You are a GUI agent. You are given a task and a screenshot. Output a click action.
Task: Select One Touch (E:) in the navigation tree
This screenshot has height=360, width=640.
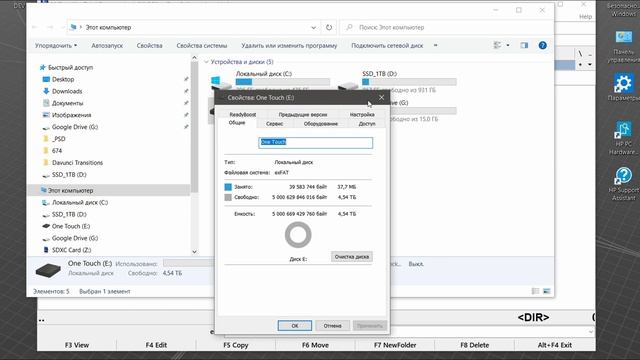point(71,226)
